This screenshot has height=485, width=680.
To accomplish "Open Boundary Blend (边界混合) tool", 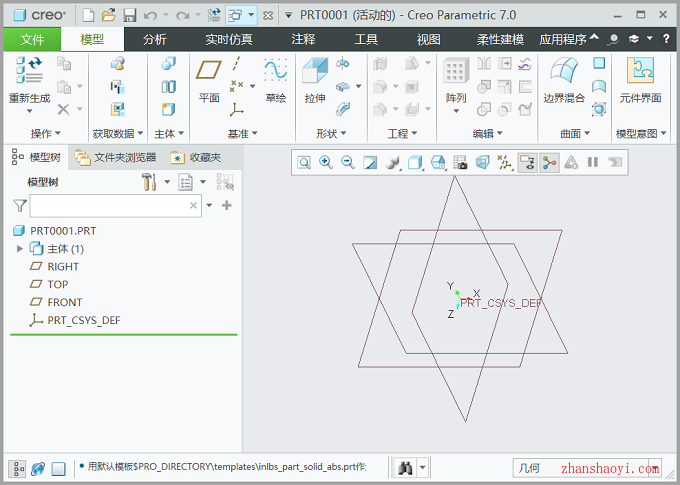I will (x=564, y=69).
